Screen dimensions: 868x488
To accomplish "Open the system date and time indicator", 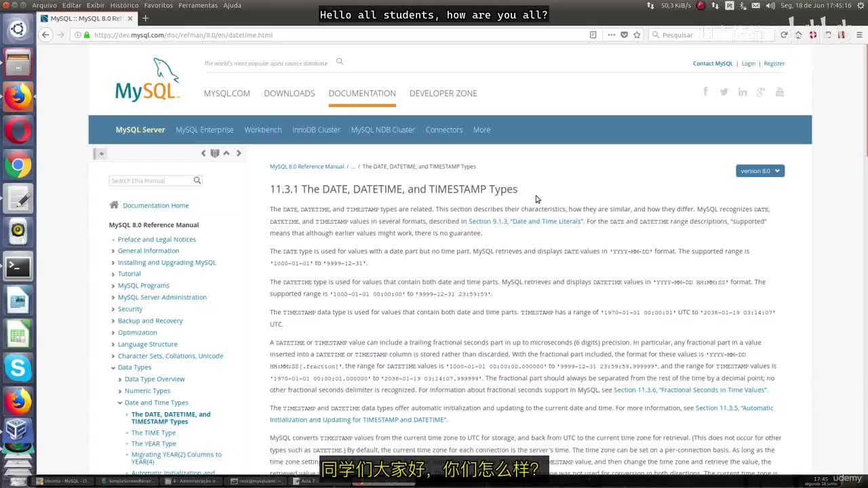I will coord(816,5).
